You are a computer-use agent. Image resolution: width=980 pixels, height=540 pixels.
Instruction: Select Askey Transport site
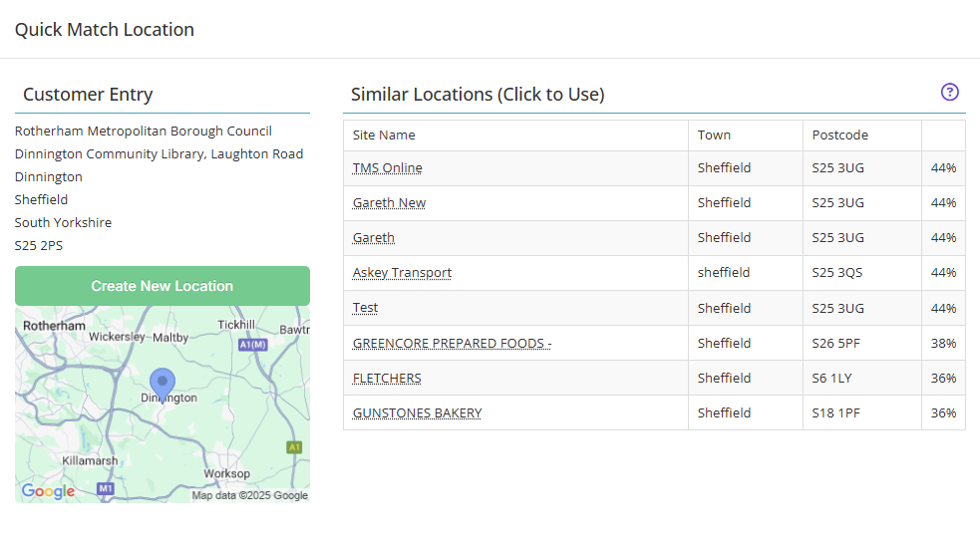coord(402,273)
